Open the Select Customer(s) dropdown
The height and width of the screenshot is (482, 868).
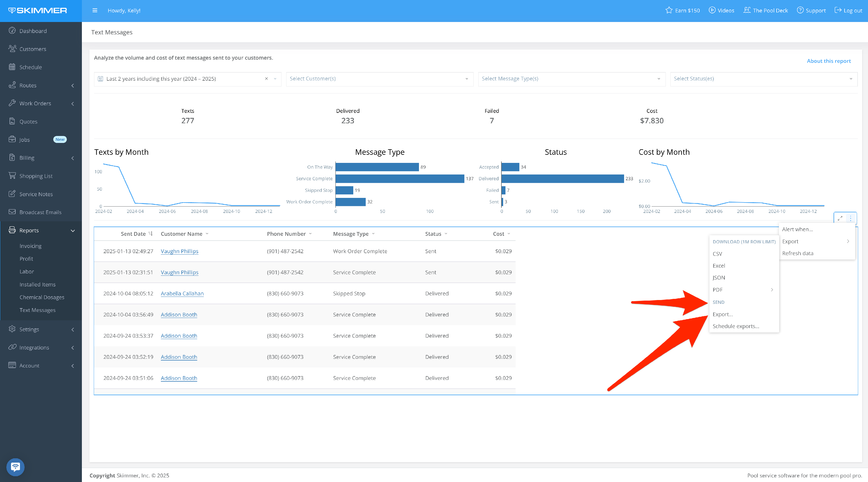[x=379, y=79]
